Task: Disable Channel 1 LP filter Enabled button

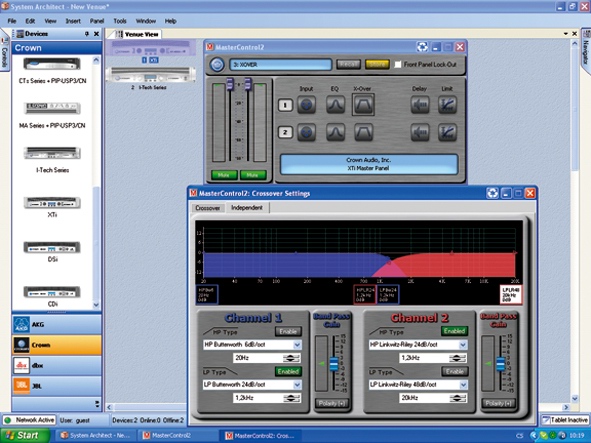Action: (x=288, y=371)
